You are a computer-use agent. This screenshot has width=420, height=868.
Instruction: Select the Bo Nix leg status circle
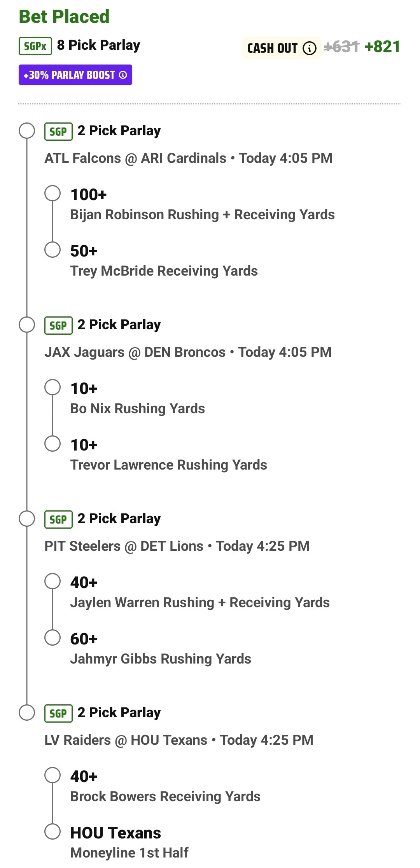[52, 387]
